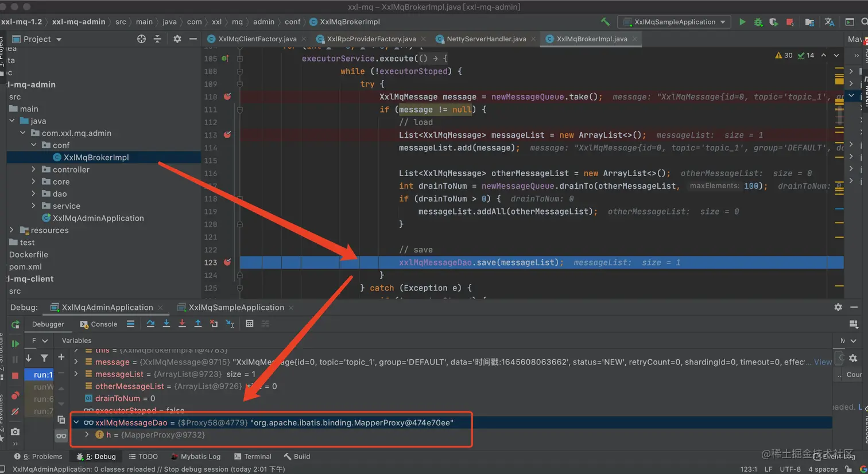868x474 pixels.
Task: Open the XxlMqSampleApplication run configuration dropdown
Action: click(x=675, y=22)
